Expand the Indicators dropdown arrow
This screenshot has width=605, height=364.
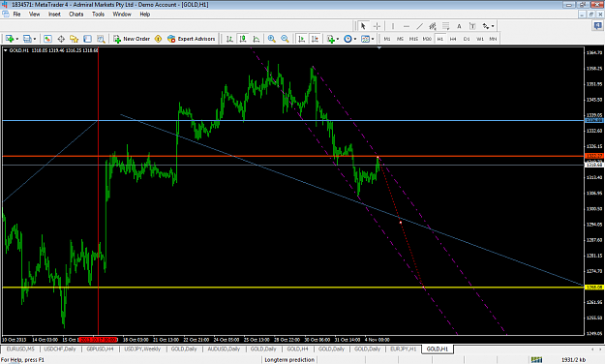[x=338, y=39]
